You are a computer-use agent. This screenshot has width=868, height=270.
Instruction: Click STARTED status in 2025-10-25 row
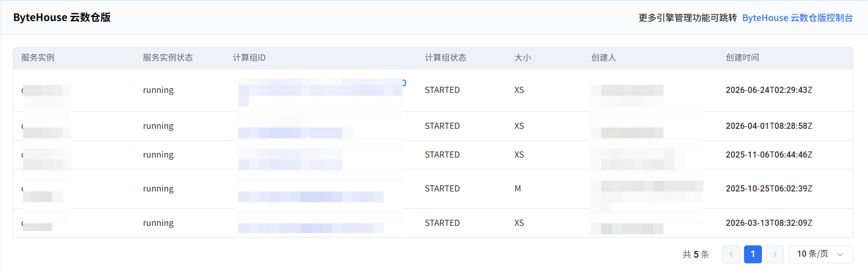(442, 188)
